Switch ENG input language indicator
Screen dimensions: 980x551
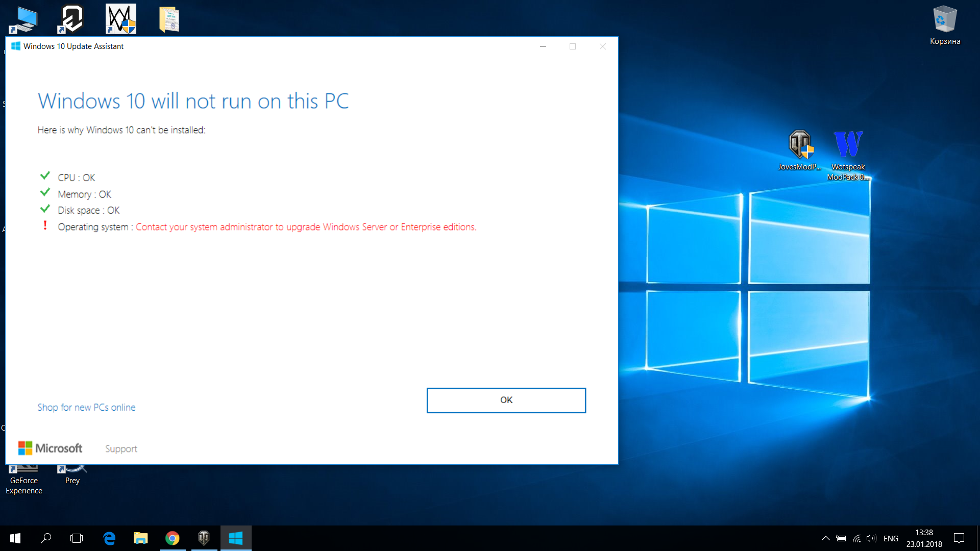[891, 538]
